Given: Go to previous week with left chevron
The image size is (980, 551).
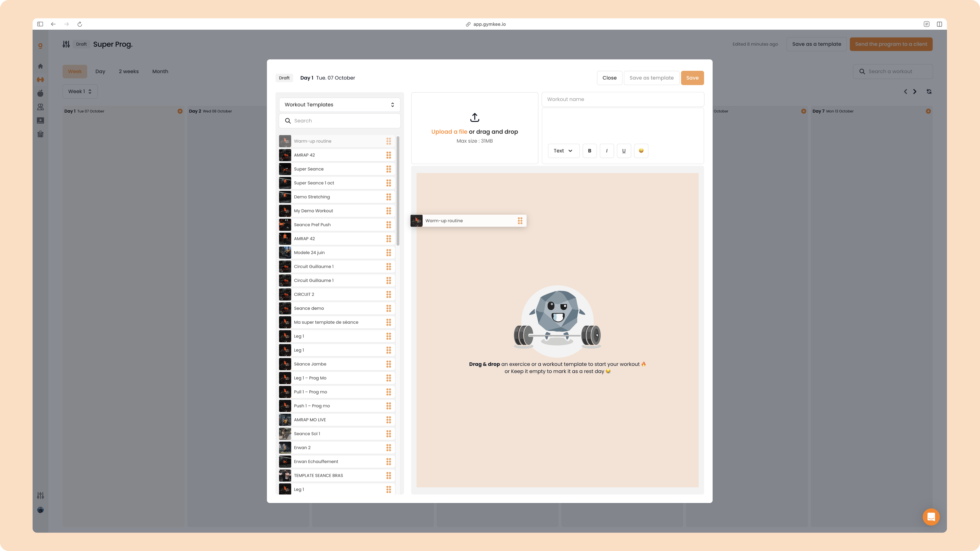Looking at the screenshot, I should (x=905, y=91).
